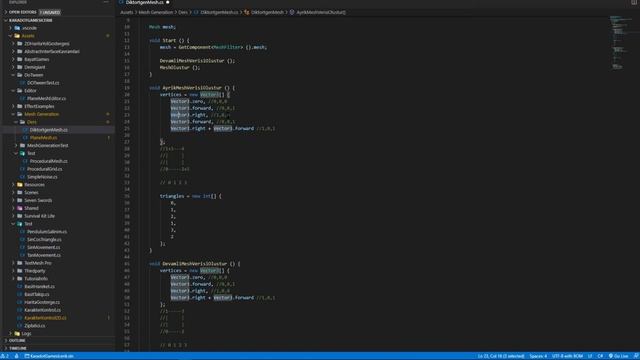This screenshot has height=360, width=640.
Task: Expand the Demigiant folder
Action: tap(35, 67)
